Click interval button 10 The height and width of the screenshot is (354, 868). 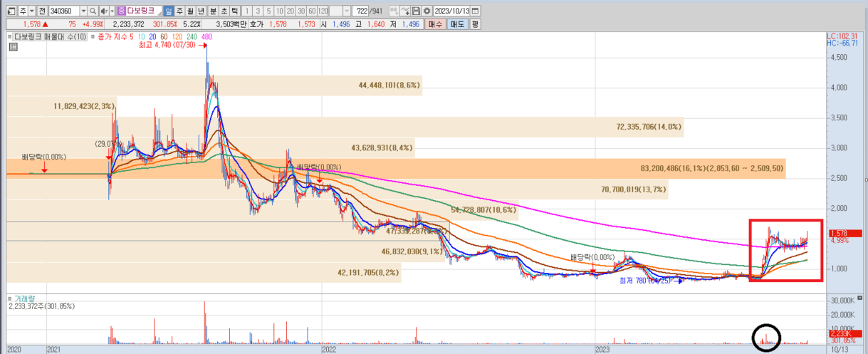click(280, 11)
